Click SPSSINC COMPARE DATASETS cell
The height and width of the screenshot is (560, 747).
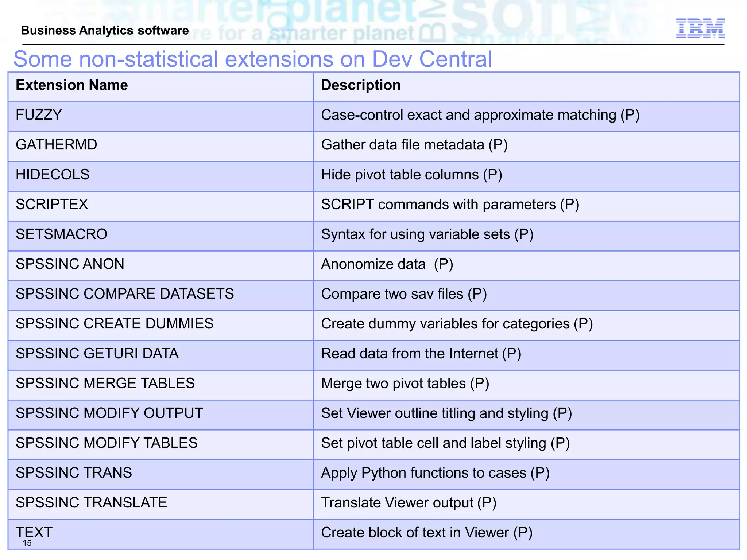161,296
